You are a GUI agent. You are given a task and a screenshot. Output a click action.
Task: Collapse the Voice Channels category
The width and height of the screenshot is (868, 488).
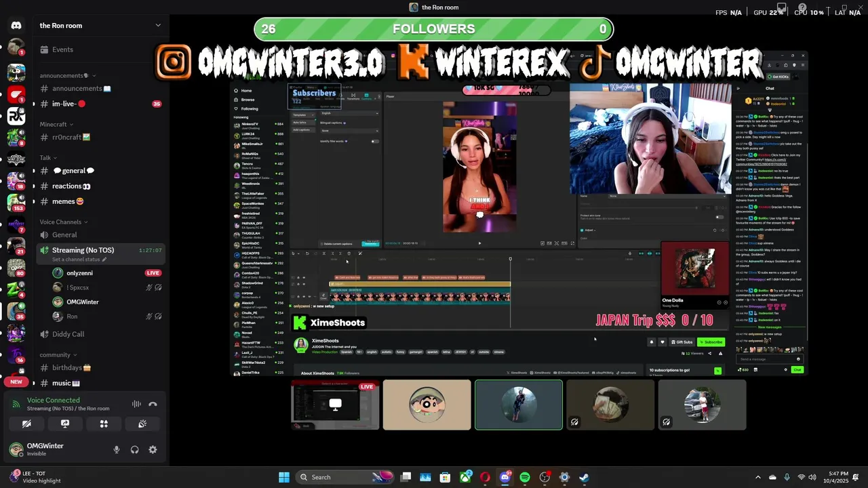coord(64,222)
